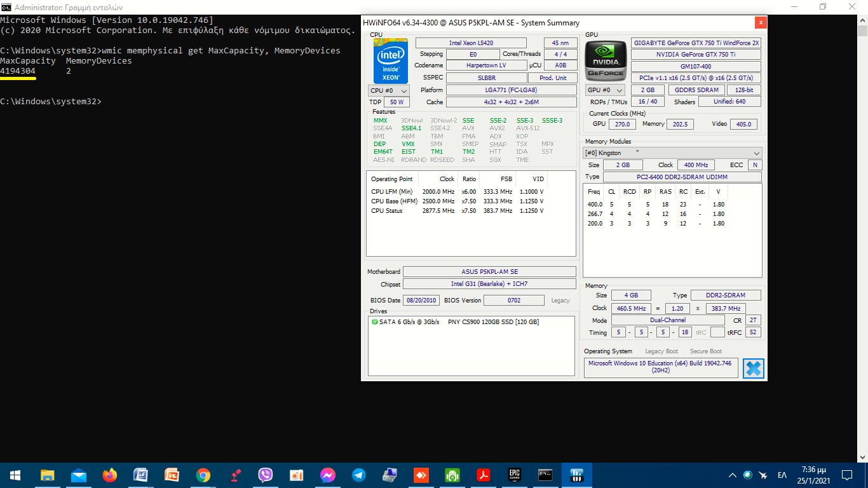868x488 pixels.
Task: Click the BIOS Date 08/20/2010 field
Action: click(x=421, y=301)
